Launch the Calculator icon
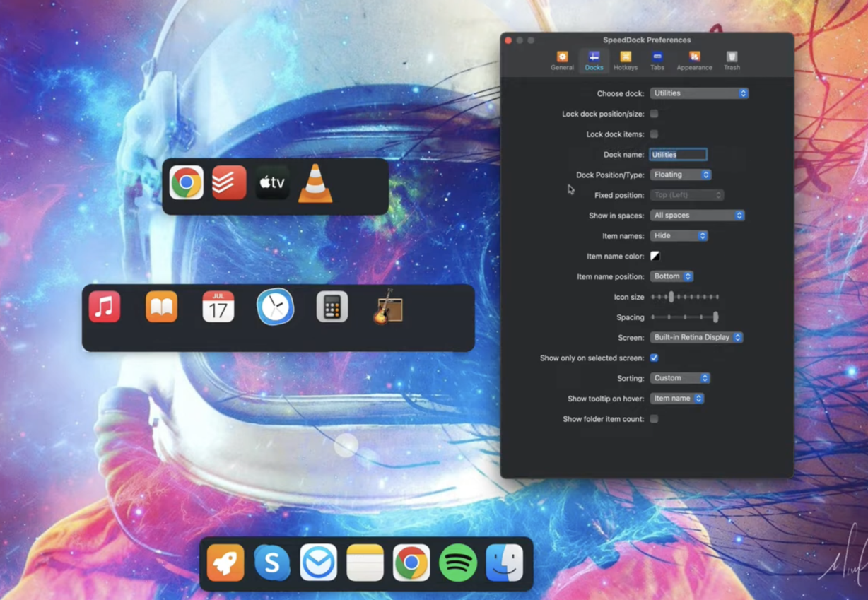 [x=332, y=307]
